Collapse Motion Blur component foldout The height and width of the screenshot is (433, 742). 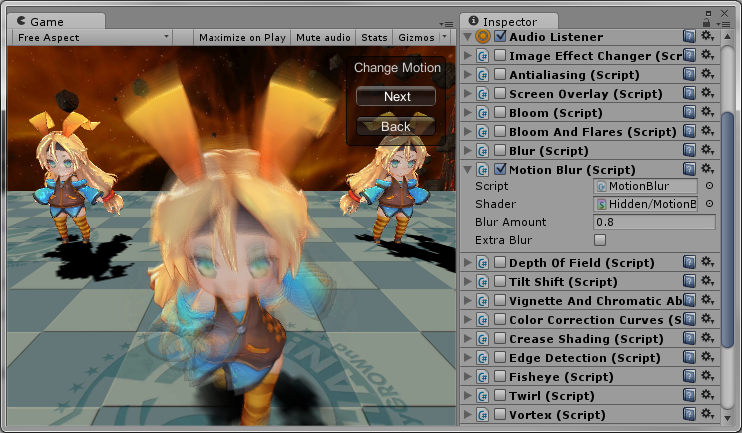[x=468, y=169]
